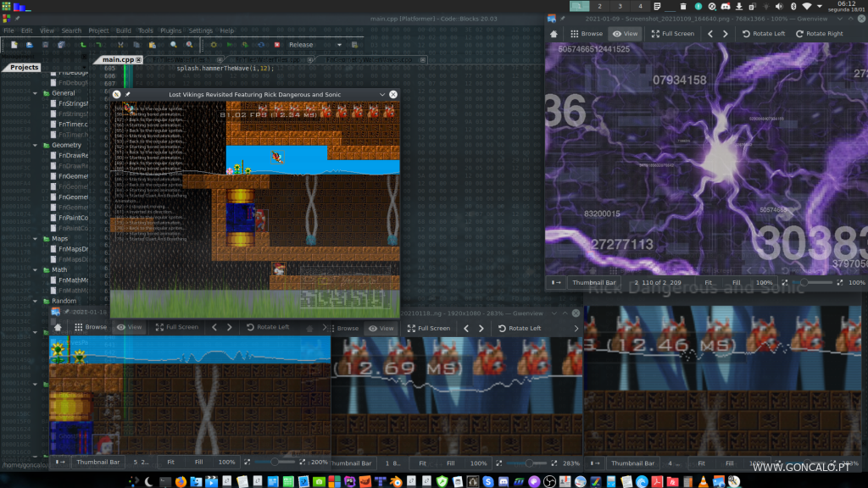Abort the build with the red stop icon
Image resolution: width=868 pixels, height=488 pixels.
coord(277,45)
